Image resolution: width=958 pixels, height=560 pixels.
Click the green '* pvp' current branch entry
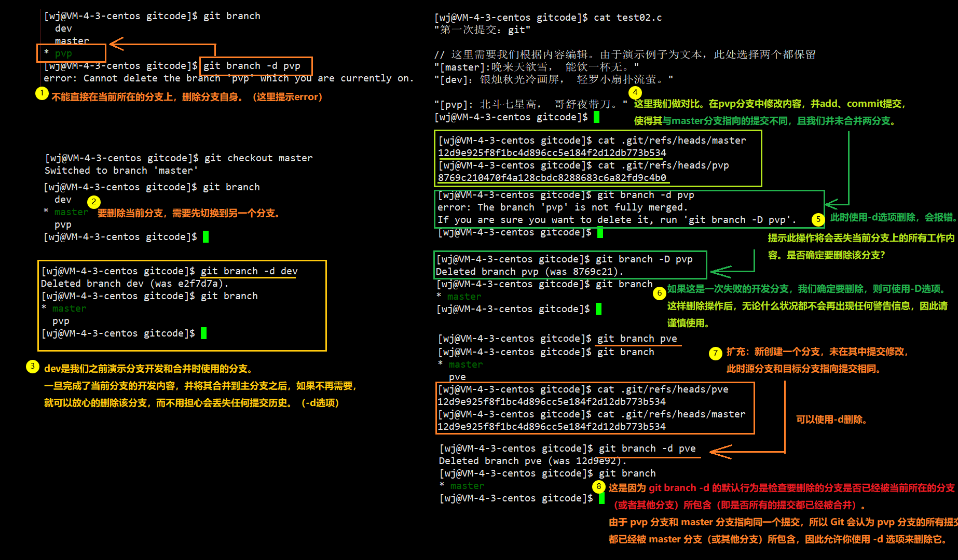click(x=58, y=53)
